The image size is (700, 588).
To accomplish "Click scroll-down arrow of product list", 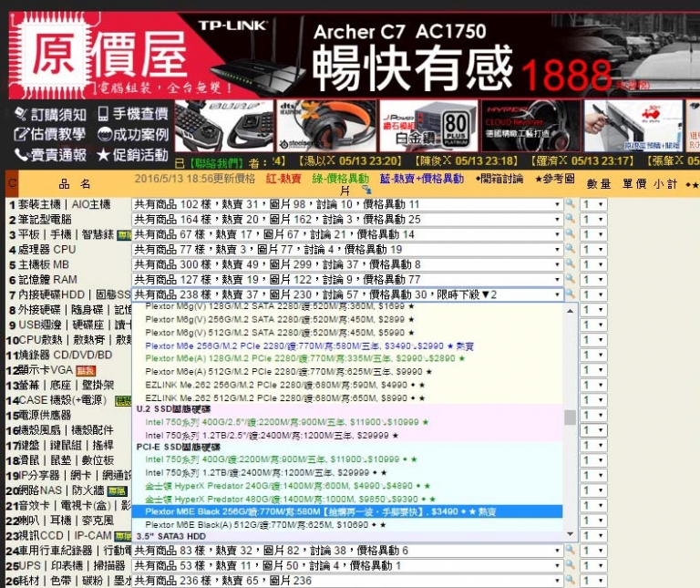I will click(570, 534).
